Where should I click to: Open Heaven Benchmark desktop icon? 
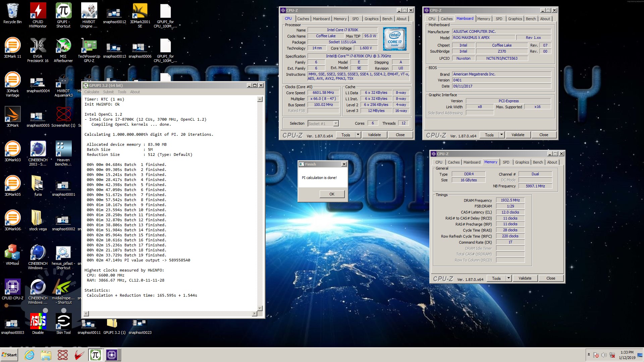coord(63,154)
